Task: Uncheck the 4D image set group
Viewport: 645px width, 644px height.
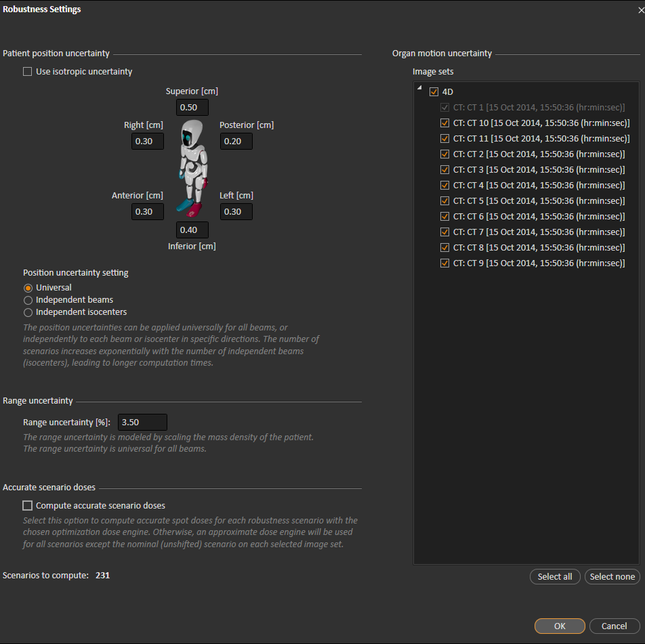Action: point(434,92)
